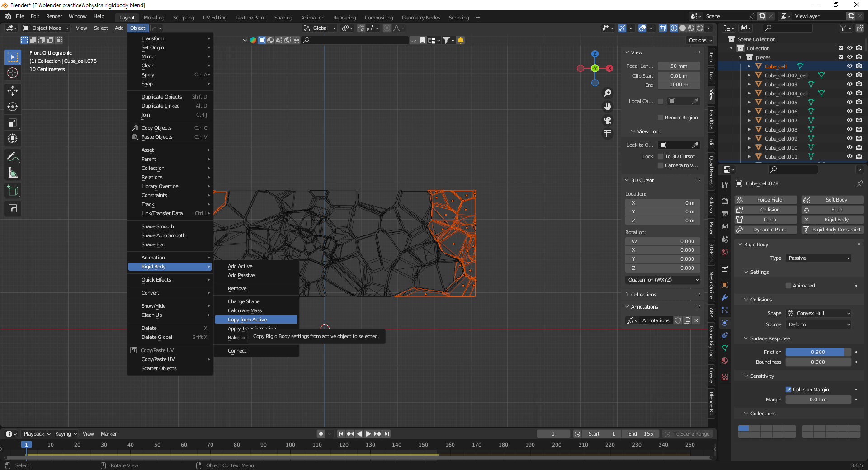Toggle camera view gizmo icon

point(608,120)
